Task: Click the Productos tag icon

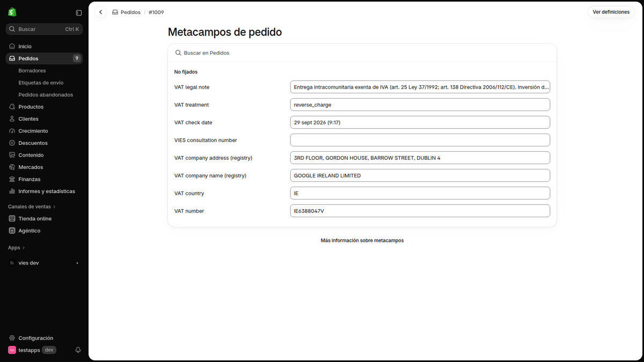Action: [x=12, y=107]
